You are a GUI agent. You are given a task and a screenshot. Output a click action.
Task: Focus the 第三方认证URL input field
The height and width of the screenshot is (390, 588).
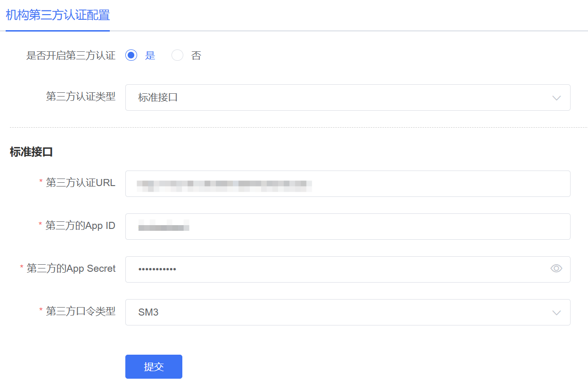(x=348, y=184)
